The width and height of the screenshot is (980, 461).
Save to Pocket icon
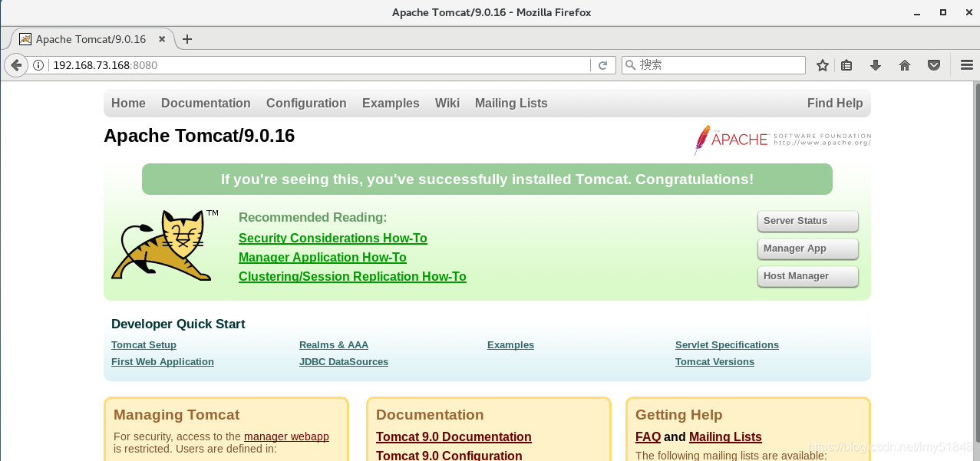pos(934,65)
